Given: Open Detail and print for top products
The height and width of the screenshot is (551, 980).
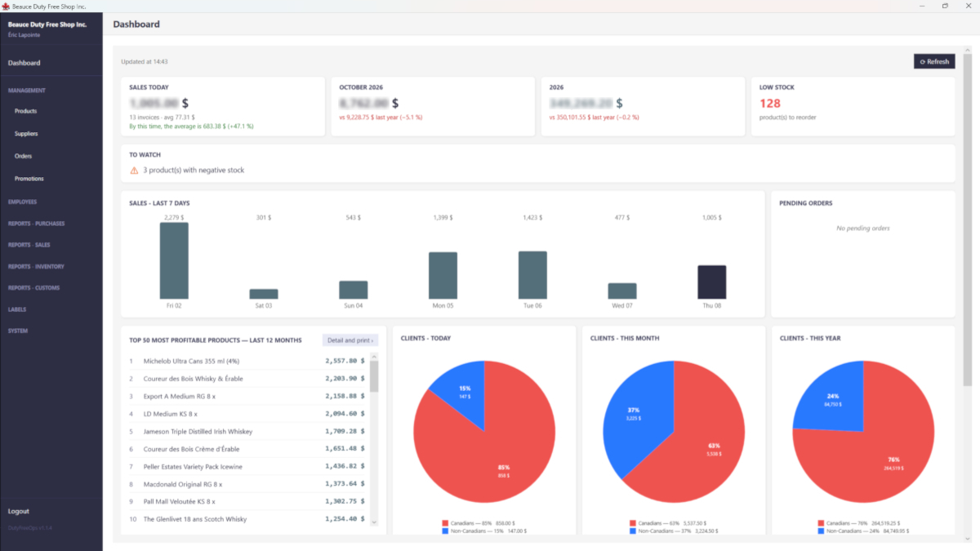Looking at the screenshot, I should coord(350,340).
